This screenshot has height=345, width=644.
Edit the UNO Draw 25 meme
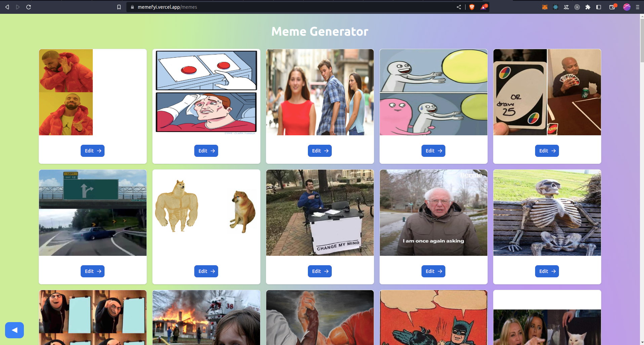point(547,151)
